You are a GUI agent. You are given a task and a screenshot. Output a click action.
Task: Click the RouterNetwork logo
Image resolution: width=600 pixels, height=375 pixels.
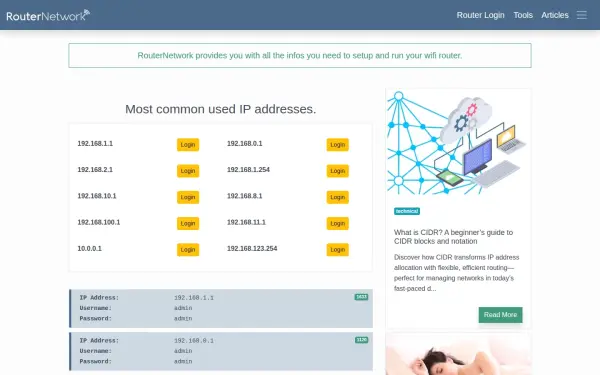point(48,15)
